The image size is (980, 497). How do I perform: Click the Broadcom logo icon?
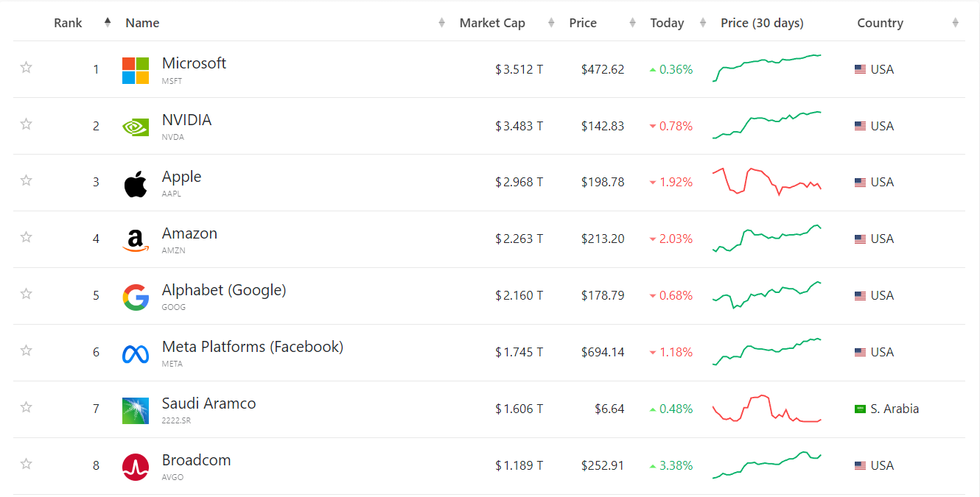[136, 468]
